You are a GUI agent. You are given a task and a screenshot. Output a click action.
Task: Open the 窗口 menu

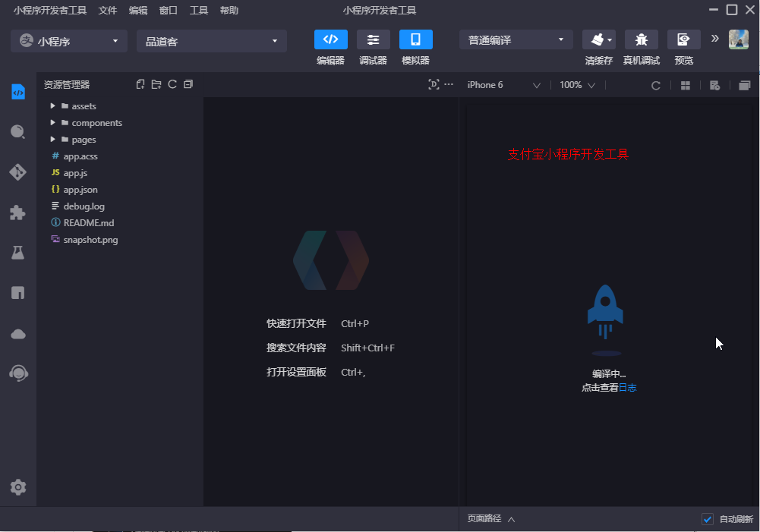tap(169, 10)
